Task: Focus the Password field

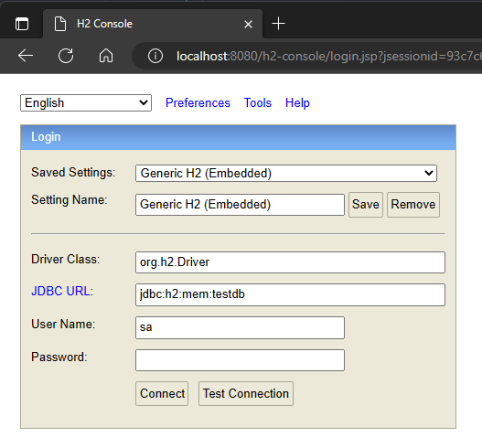Action: 240,360
